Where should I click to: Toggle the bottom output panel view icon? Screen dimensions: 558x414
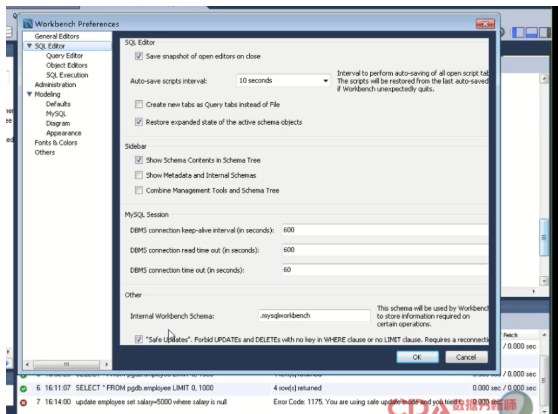[x=531, y=32]
